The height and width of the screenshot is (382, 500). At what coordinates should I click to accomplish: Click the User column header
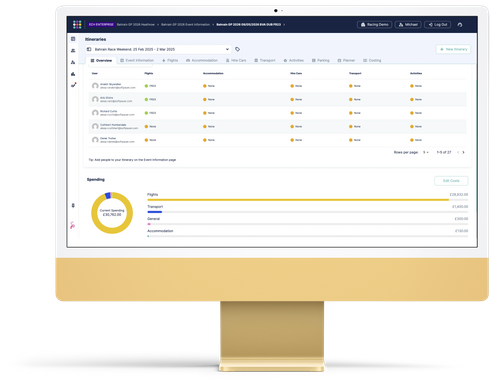pos(95,73)
